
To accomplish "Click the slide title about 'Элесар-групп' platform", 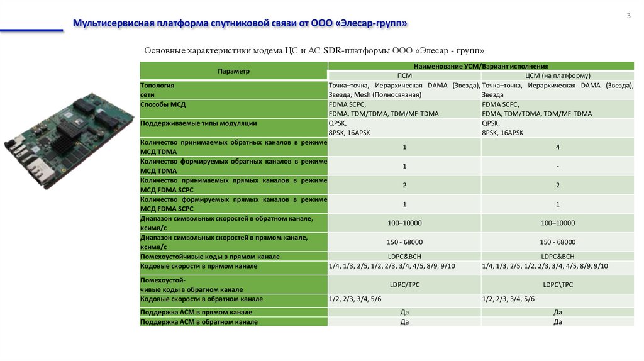I will coord(240,23).
